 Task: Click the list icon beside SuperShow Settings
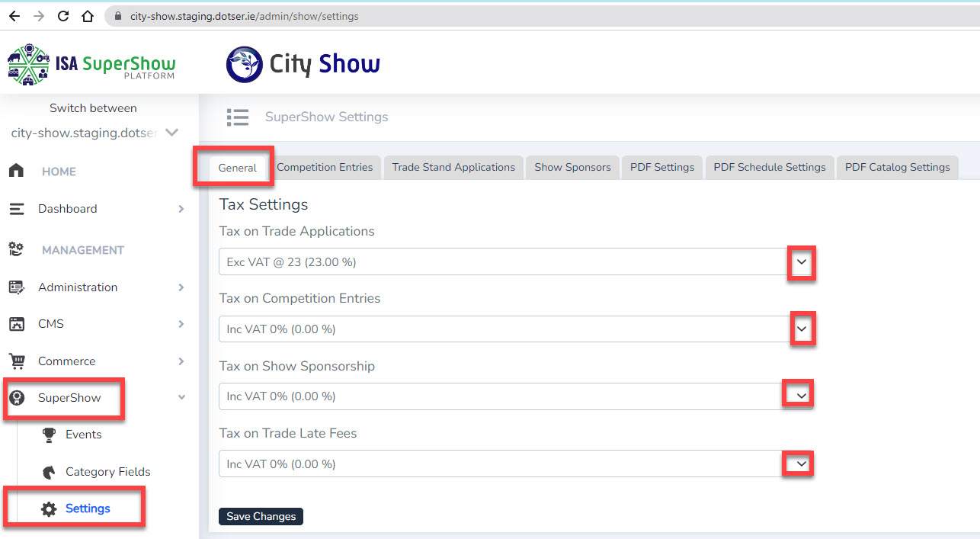[238, 117]
